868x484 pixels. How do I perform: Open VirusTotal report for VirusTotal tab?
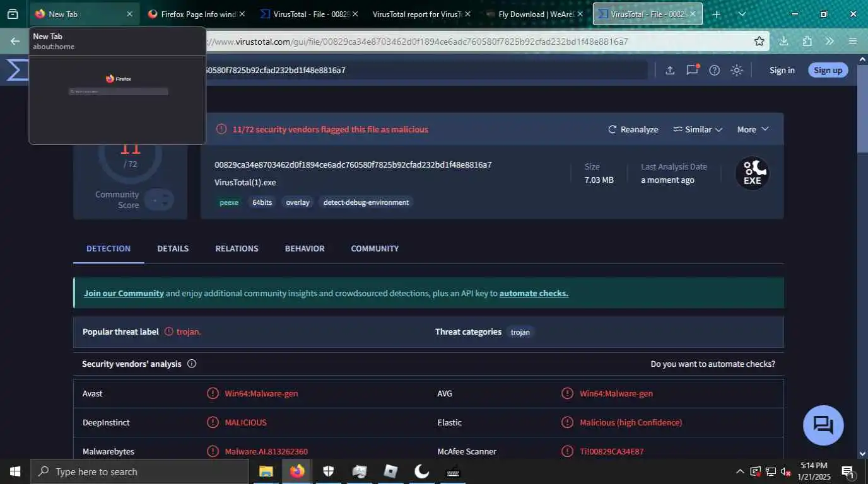click(x=421, y=14)
